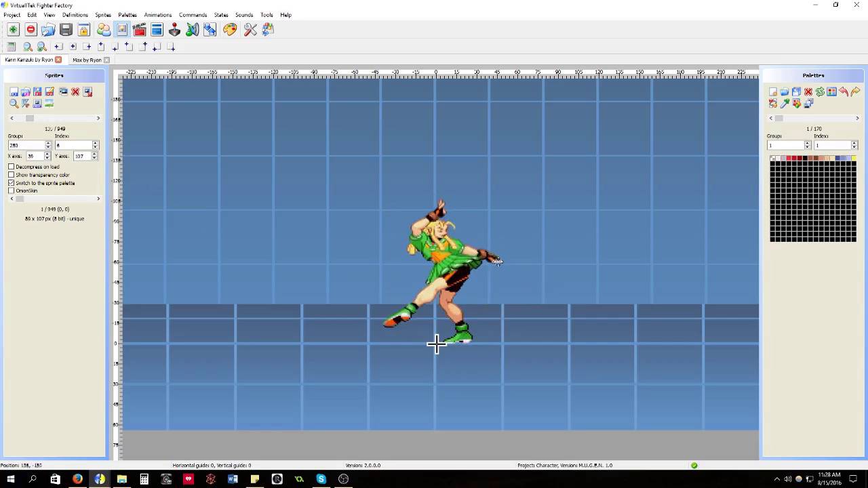Select Karin Kanzuki by Ryon tab

coord(28,60)
